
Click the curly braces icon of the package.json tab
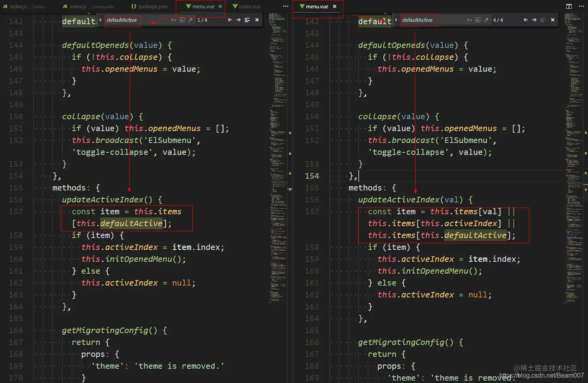(134, 7)
